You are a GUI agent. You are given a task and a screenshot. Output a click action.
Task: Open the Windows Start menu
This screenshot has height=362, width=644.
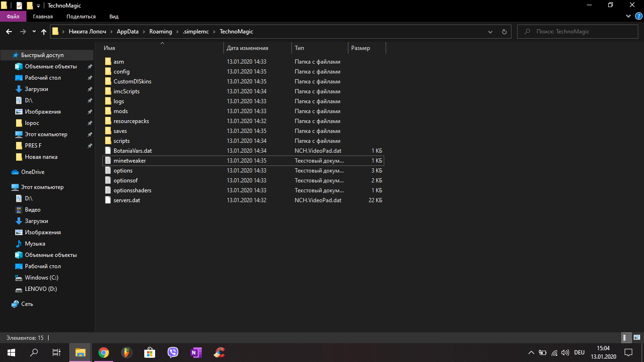coord(11,353)
